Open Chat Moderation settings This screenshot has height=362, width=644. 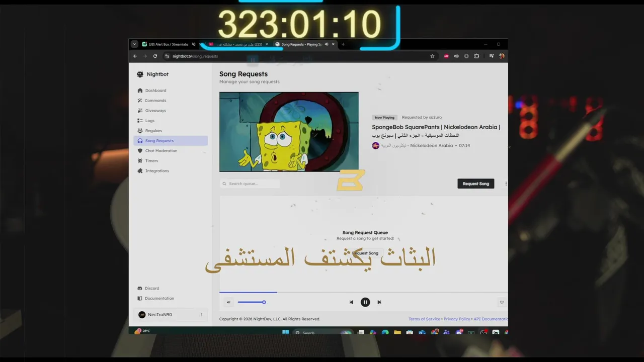[170, 151]
